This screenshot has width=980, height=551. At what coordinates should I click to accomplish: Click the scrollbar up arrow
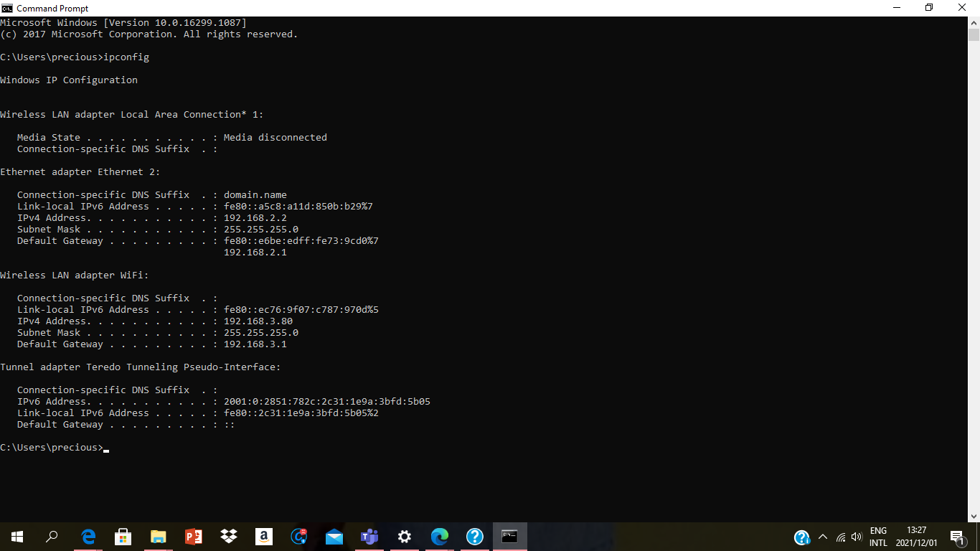click(974, 22)
